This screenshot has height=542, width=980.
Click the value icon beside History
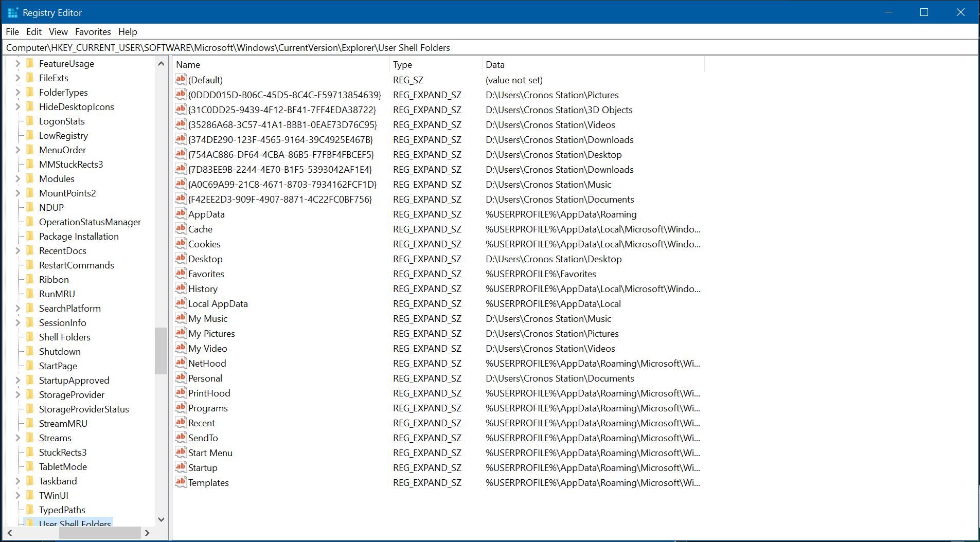click(181, 288)
